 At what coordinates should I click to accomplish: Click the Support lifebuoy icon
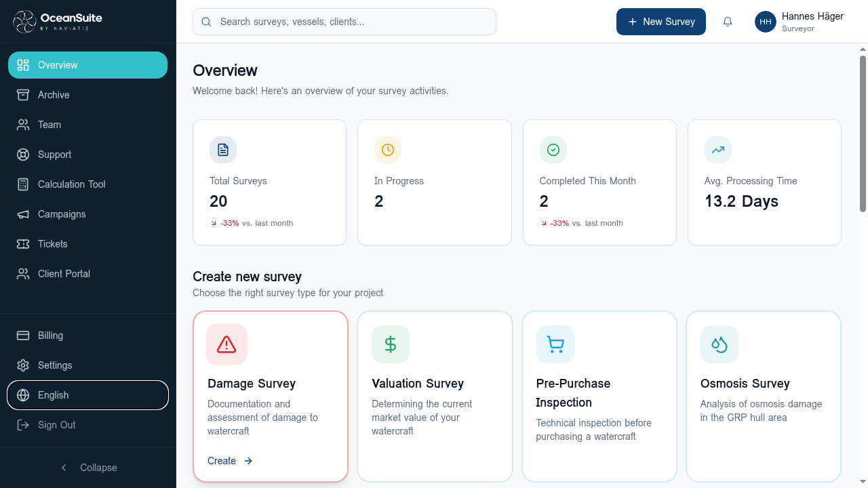[23, 155]
